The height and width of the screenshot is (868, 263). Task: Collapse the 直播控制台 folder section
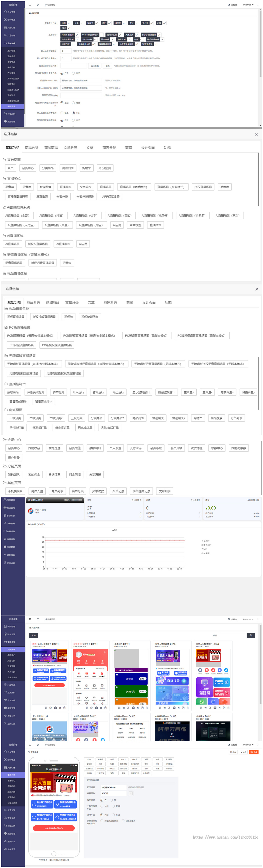(x=6, y=384)
